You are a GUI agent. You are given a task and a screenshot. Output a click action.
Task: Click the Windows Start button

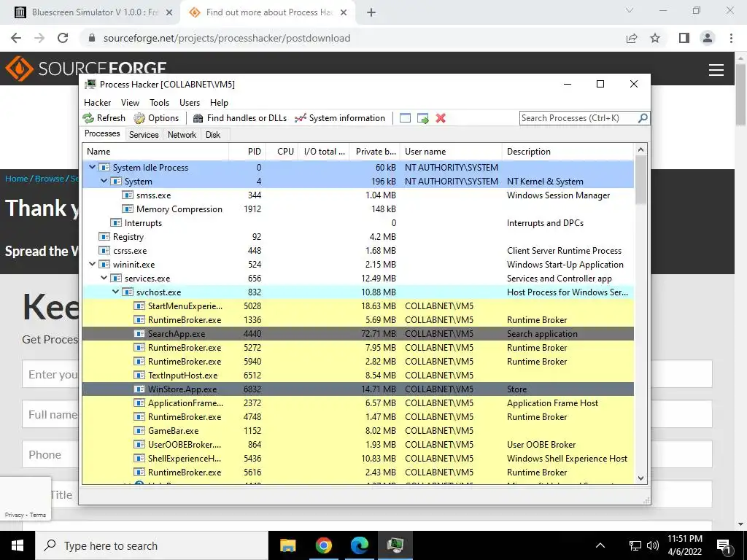point(18,545)
